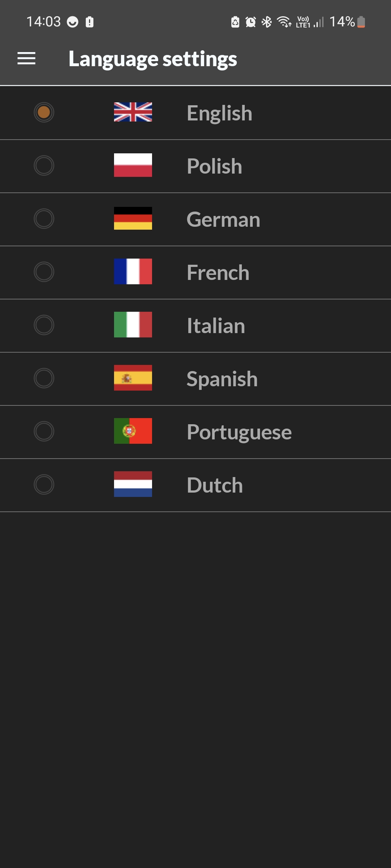Open the hamburger navigation menu
The width and height of the screenshot is (391, 868).
(26, 58)
